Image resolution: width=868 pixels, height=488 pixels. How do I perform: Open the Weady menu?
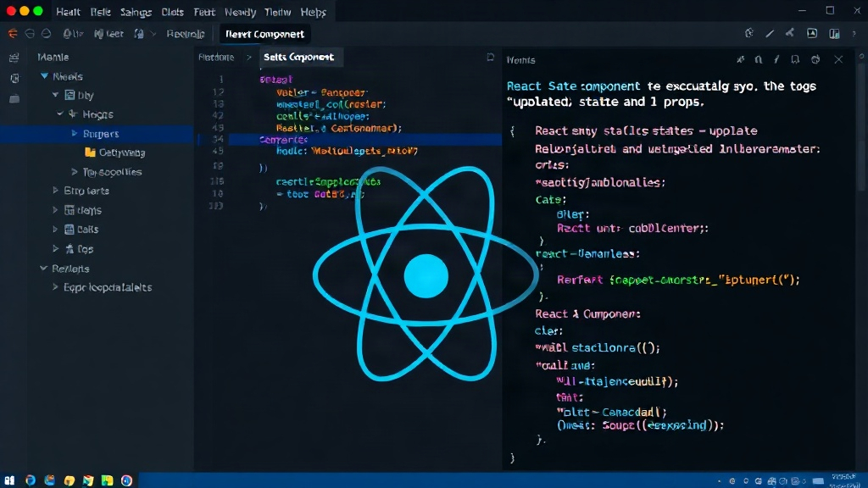[240, 12]
